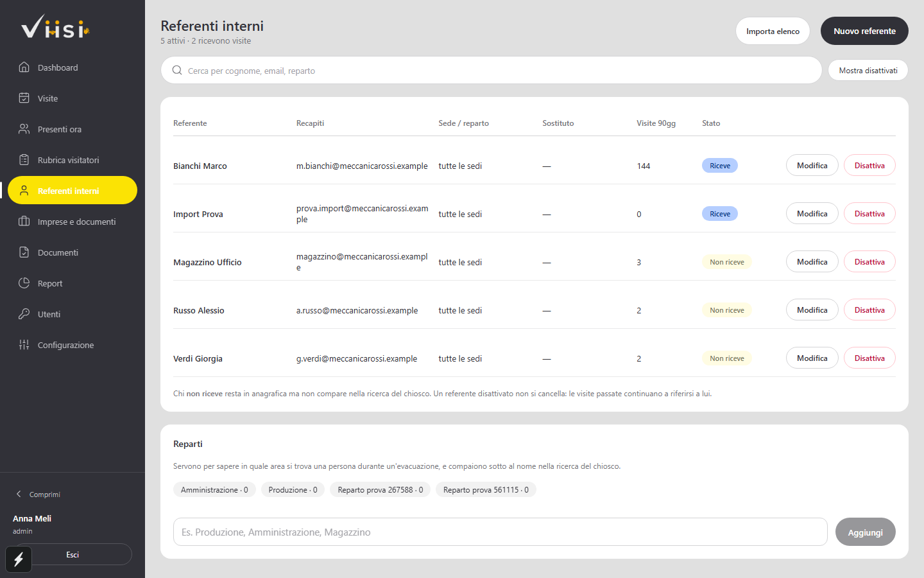Select the Produzione · 0 chip
This screenshot has width=924, height=578.
click(293, 489)
